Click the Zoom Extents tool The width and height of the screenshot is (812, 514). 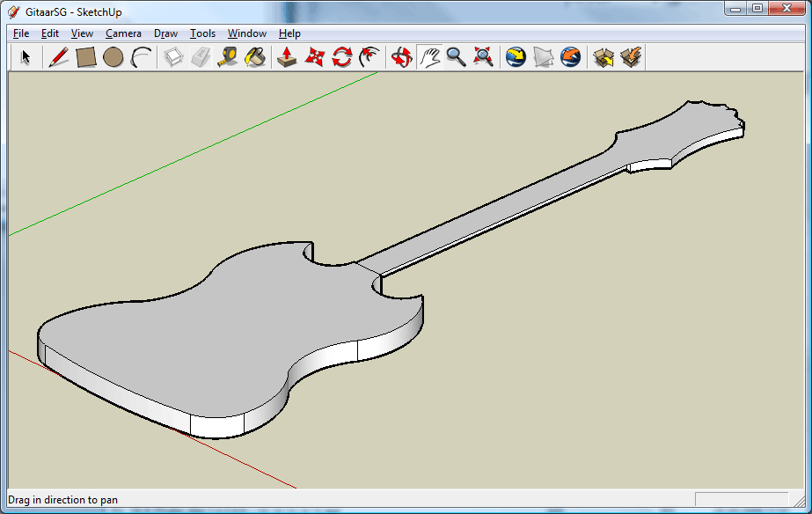coord(484,57)
